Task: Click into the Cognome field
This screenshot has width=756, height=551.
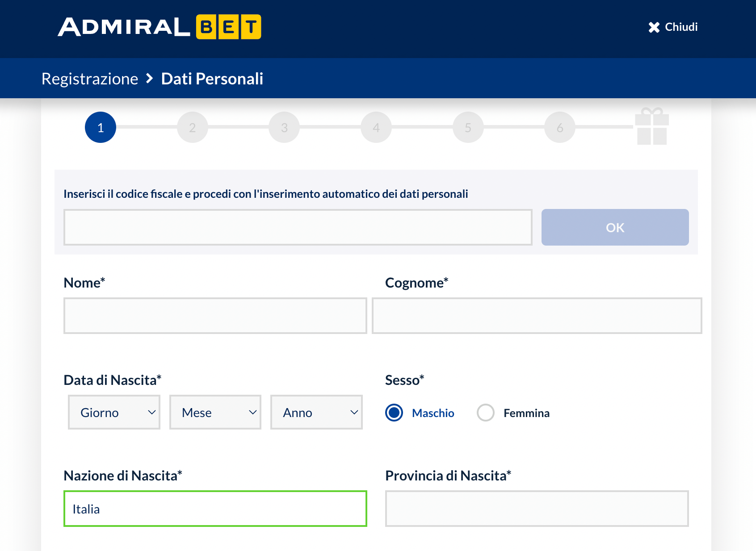Action: 537,316
